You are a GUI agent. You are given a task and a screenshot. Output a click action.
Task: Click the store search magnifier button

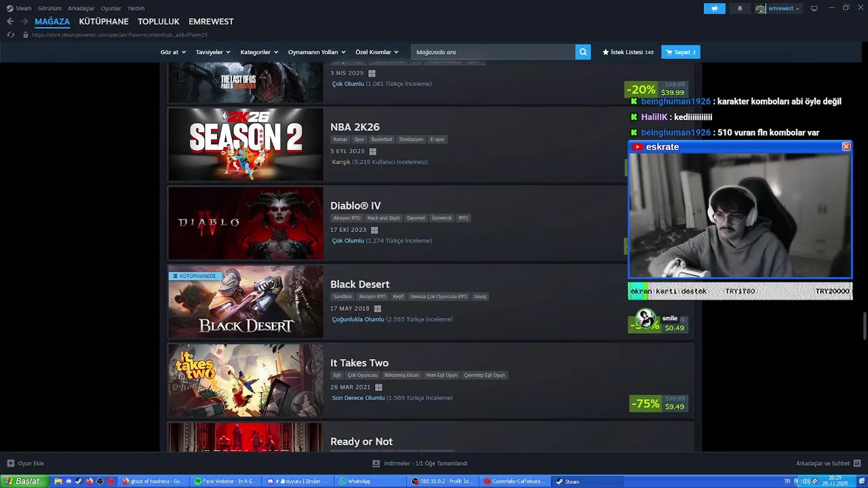tap(583, 52)
